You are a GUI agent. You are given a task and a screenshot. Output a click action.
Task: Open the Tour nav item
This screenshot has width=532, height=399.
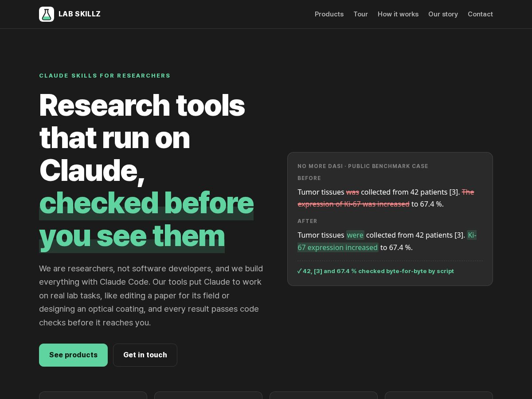(x=360, y=14)
